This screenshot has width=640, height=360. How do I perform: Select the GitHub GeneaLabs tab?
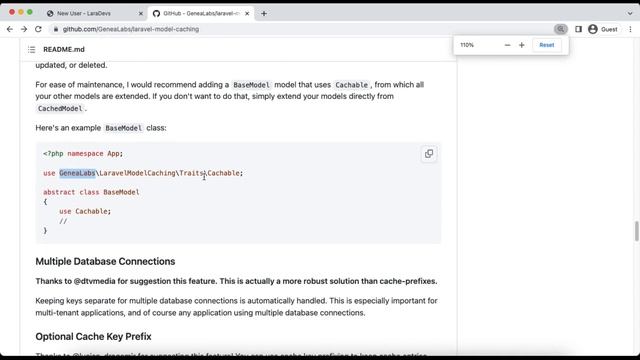click(201, 13)
